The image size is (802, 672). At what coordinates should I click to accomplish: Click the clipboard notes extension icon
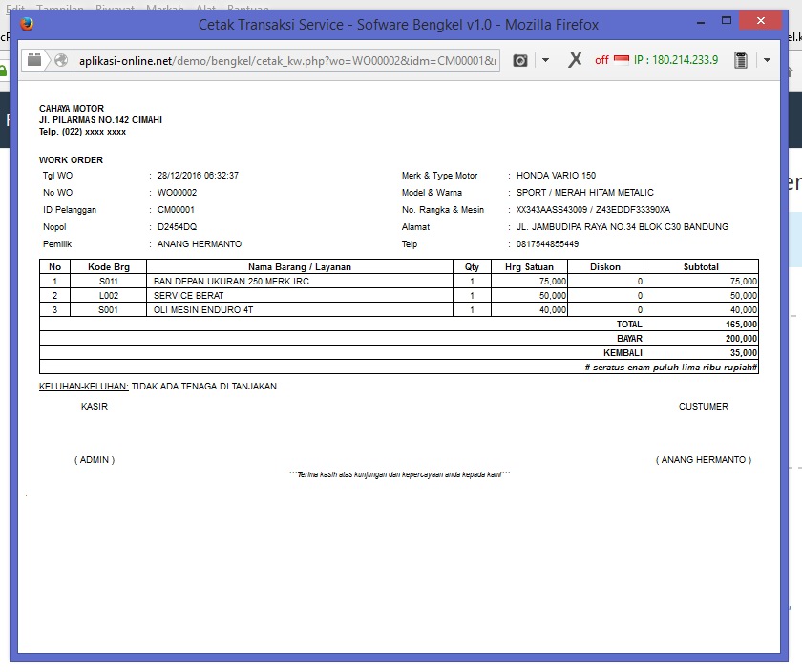(740, 59)
